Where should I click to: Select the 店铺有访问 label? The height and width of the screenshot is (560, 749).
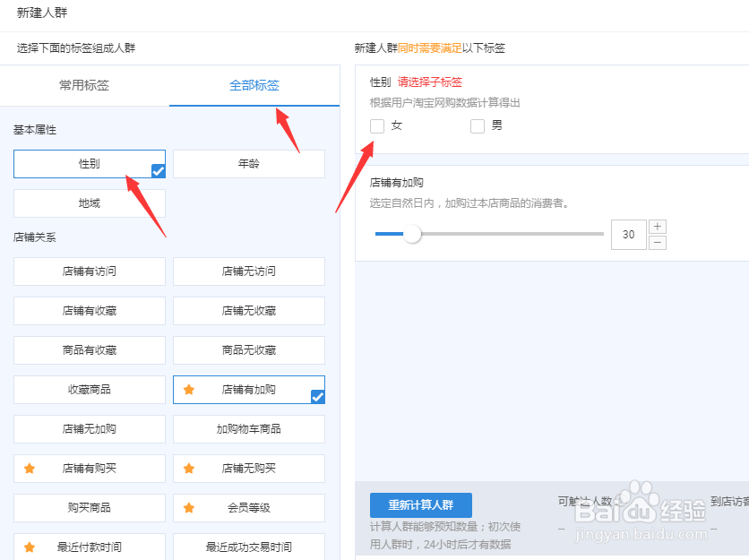point(89,271)
